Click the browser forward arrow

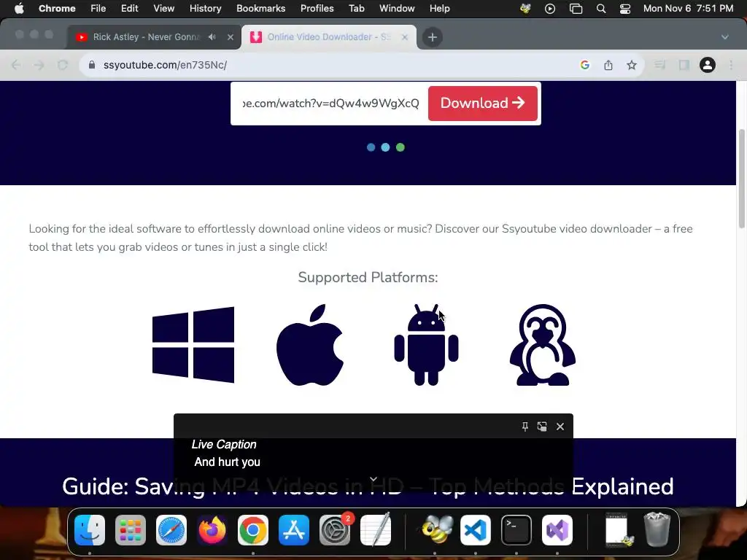coord(39,65)
